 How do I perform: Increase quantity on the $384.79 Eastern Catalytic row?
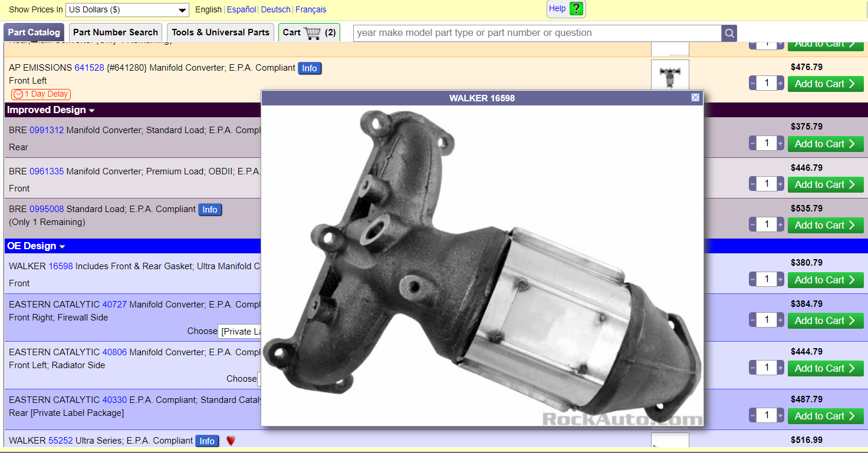coord(781,320)
